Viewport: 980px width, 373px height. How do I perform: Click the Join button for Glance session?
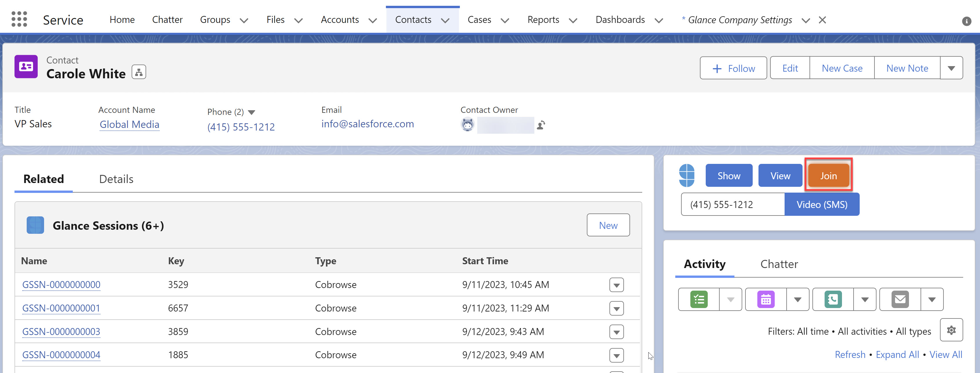coord(829,175)
